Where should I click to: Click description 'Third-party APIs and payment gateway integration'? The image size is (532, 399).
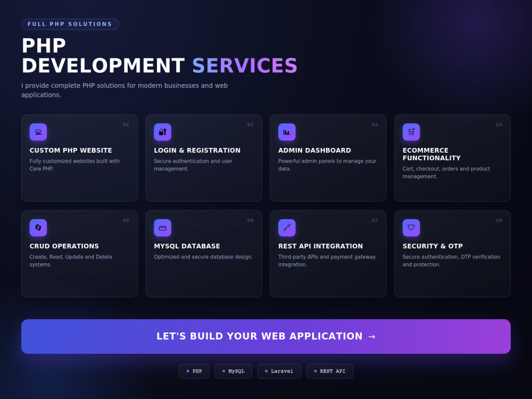(327, 261)
